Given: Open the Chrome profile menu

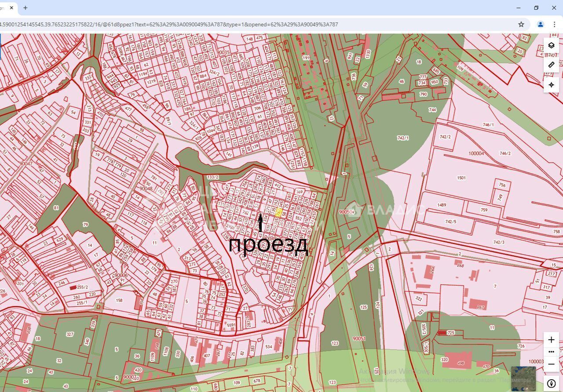Looking at the screenshot, I should click(x=541, y=24).
